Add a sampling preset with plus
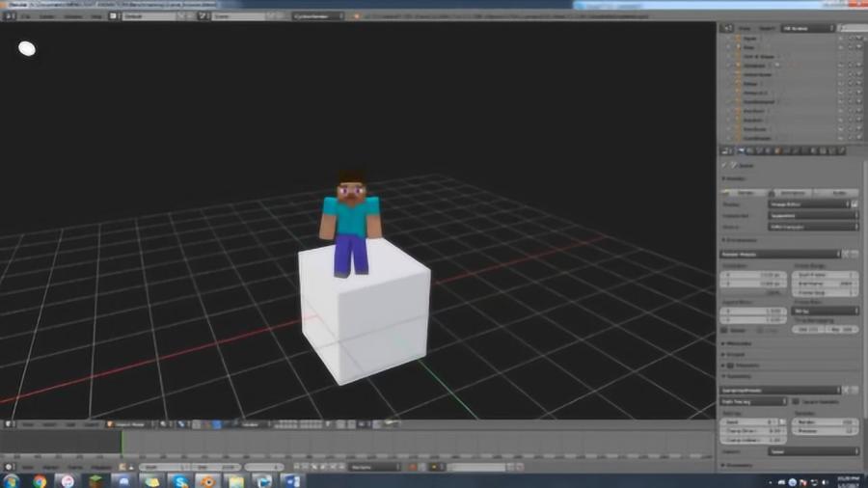This screenshot has width=868, height=488. click(x=846, y=390)
